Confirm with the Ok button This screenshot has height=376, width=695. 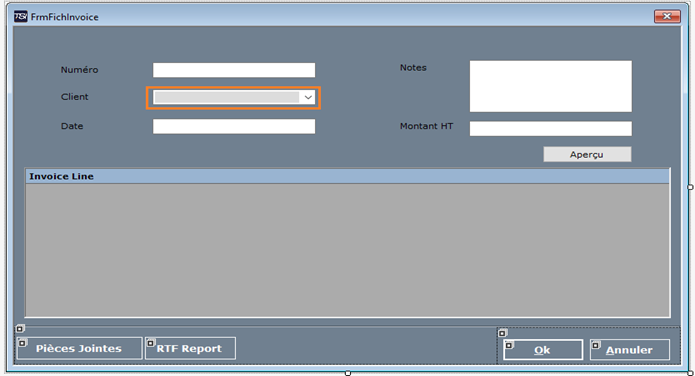[543, 350]
